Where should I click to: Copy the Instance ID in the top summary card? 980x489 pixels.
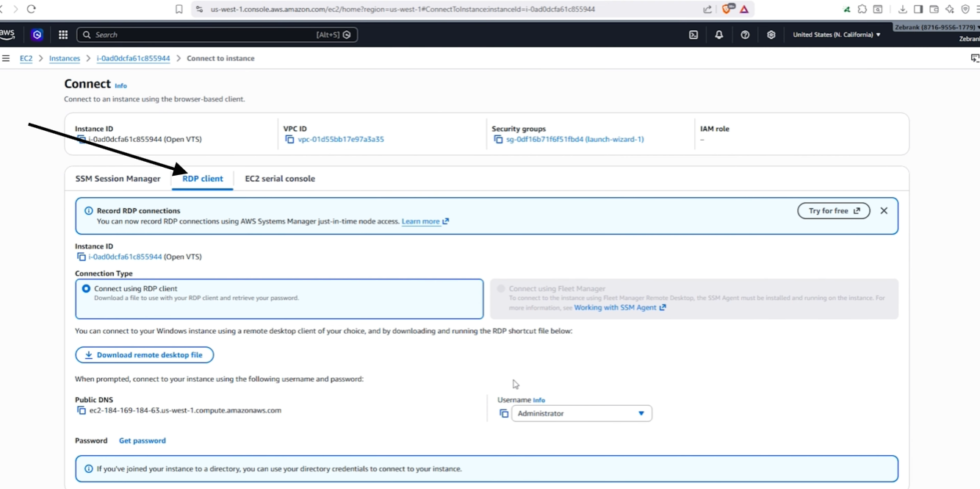pyautogui.click(x=82, y=139)
